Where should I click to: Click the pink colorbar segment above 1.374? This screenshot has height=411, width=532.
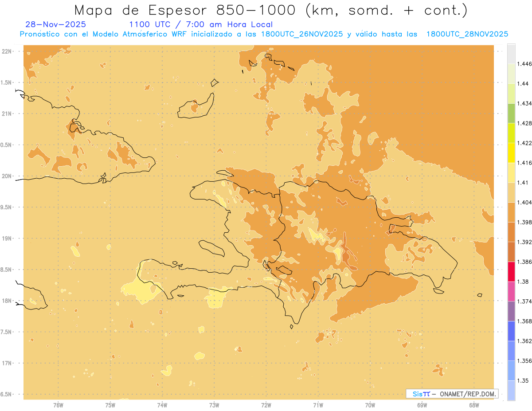coord(511,291)
